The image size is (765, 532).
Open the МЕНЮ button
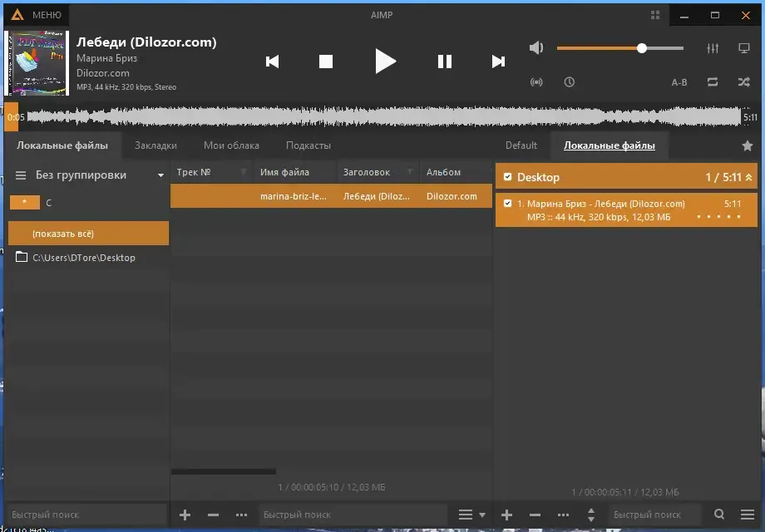36,15
